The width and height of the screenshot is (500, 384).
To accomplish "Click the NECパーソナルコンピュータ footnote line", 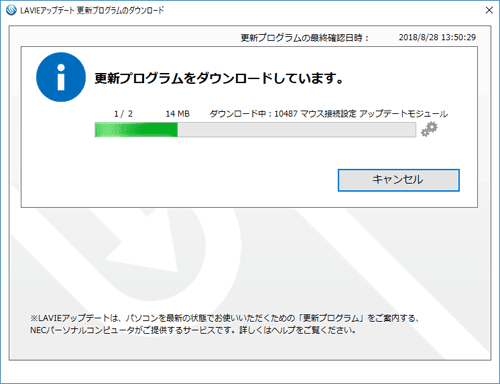I will pos(193,330).
